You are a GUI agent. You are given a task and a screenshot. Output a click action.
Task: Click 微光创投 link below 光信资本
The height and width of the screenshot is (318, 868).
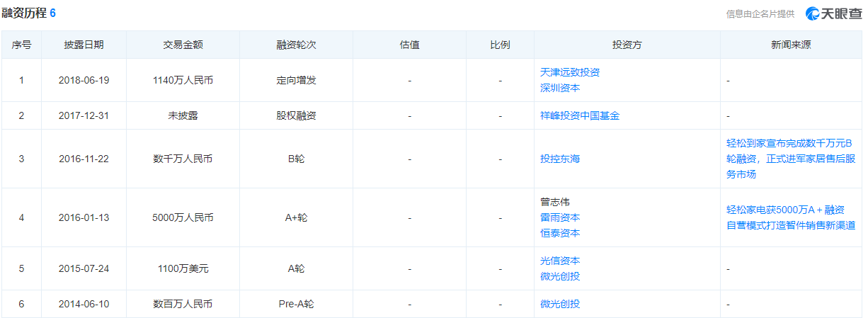click(x=559, y=276)
